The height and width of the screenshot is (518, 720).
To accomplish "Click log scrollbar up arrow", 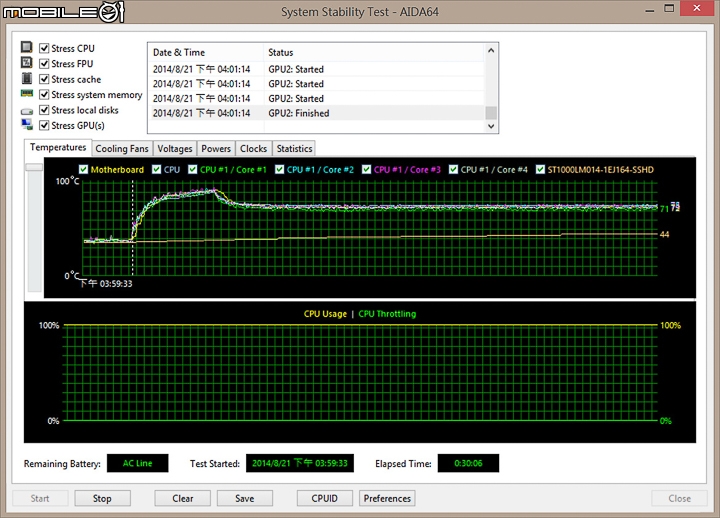I will [x=491, y=51].
